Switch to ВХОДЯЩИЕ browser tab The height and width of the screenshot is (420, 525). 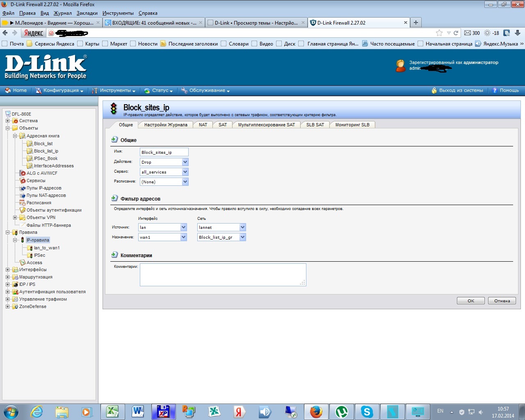(x=154, y=23)
